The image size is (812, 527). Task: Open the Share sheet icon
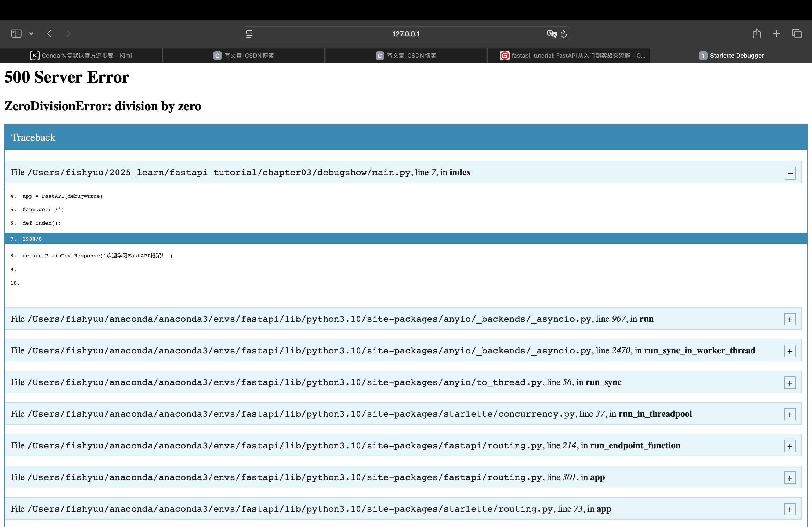pos(757,33)
